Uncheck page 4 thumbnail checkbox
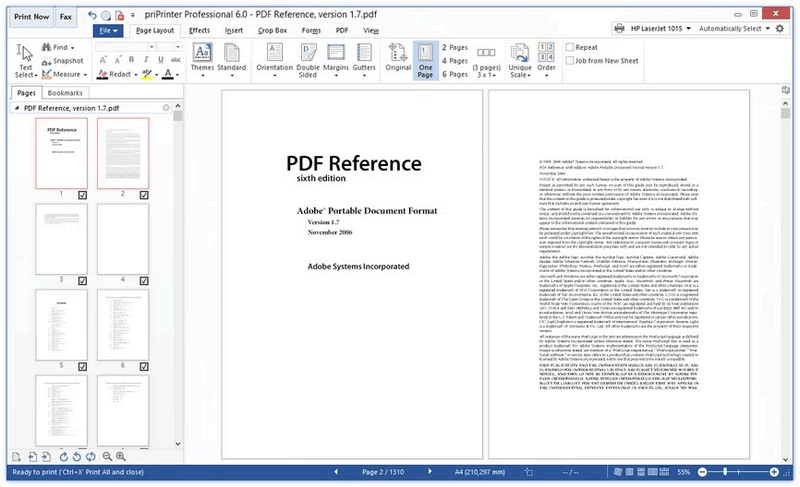The width and height of the screenshot is (800, 487). (144, 280)
